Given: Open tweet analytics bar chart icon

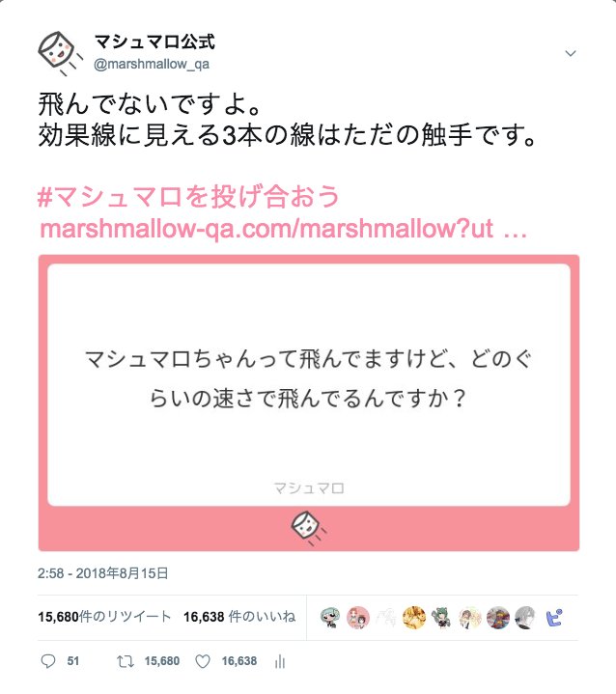Looking at the screenshot, I should [x=280, y=662].
